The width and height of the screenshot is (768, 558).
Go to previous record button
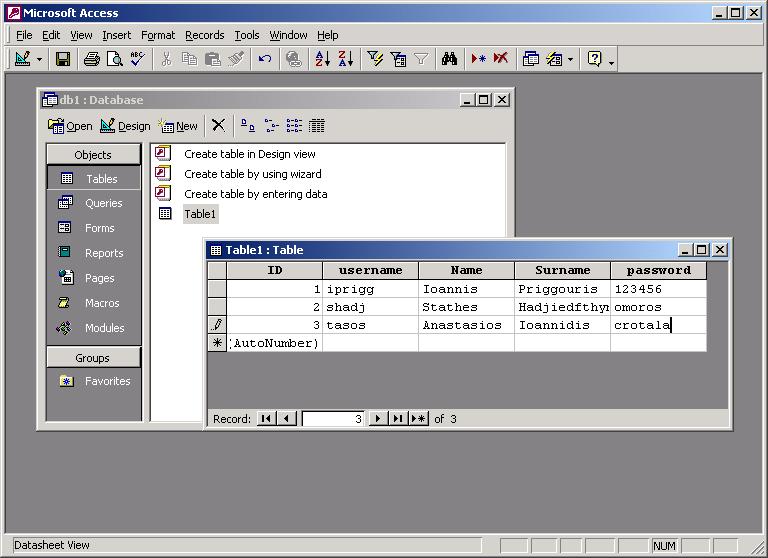click(287, 419)
